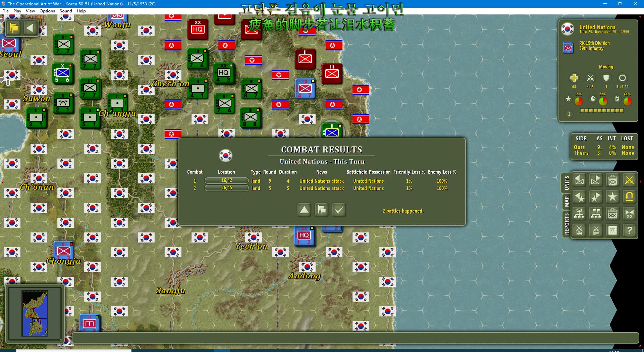Viewport: 644px width, 352px height.
Task: Click "United Nations attack" news for combat 1
Action: [322, 181]
